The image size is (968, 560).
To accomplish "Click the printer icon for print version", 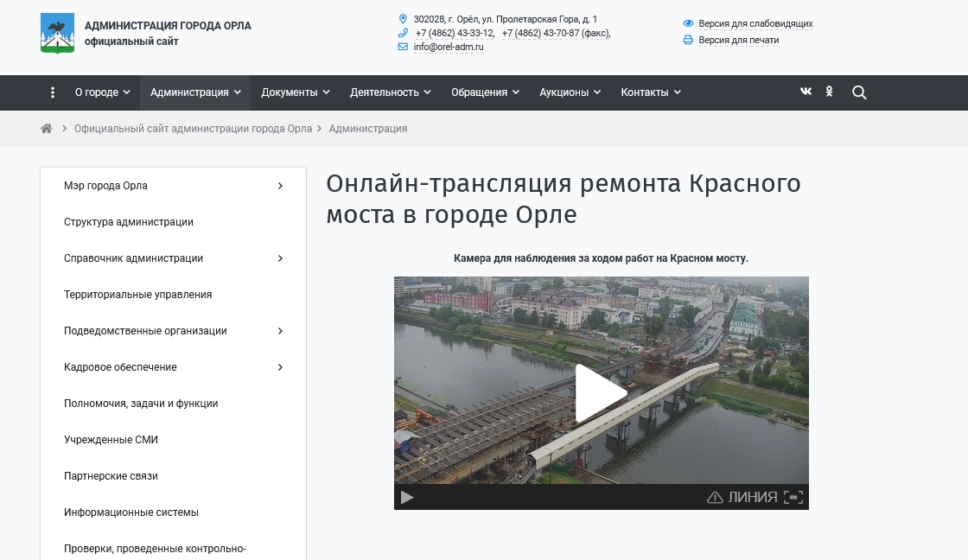I will coord(688,40).
